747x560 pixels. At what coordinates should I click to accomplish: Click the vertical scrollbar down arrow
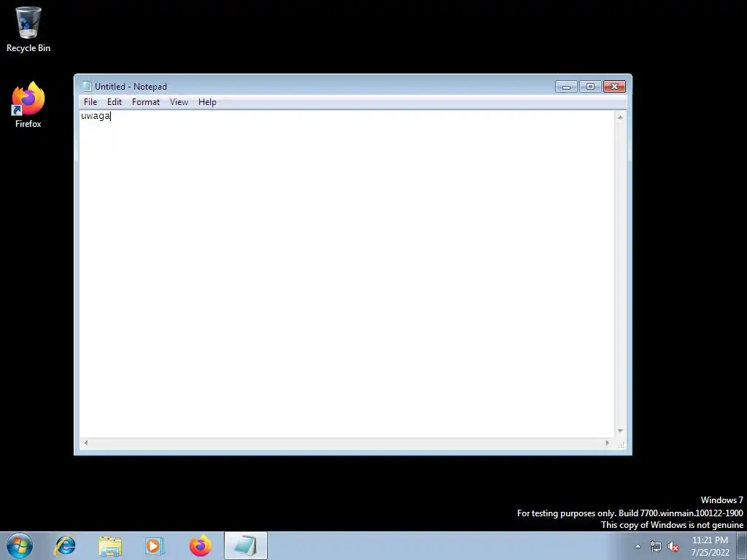620,430
